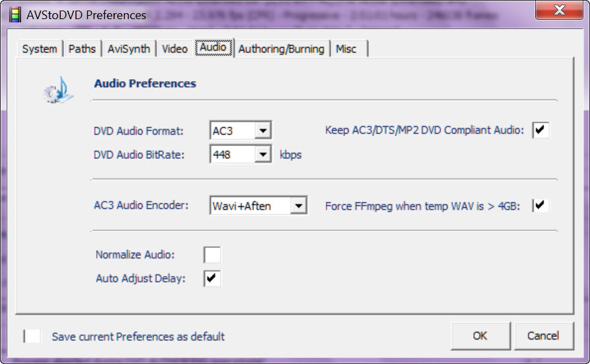The image size is (590, 364).
Task: Switch to the Misc tab
Action: tap(346, 49)
